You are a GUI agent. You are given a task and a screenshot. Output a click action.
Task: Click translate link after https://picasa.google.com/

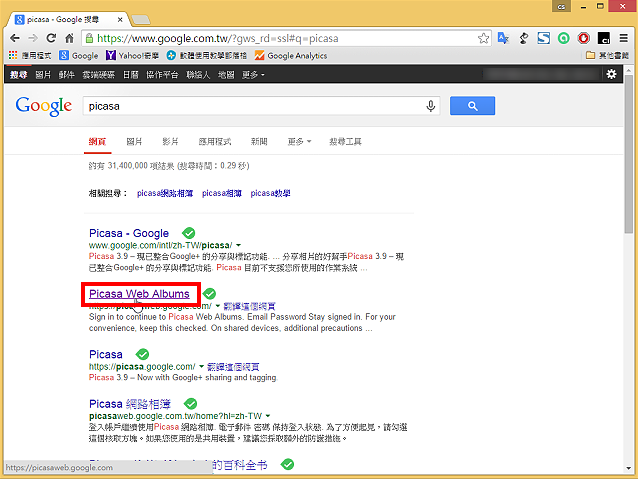(233, 367)
